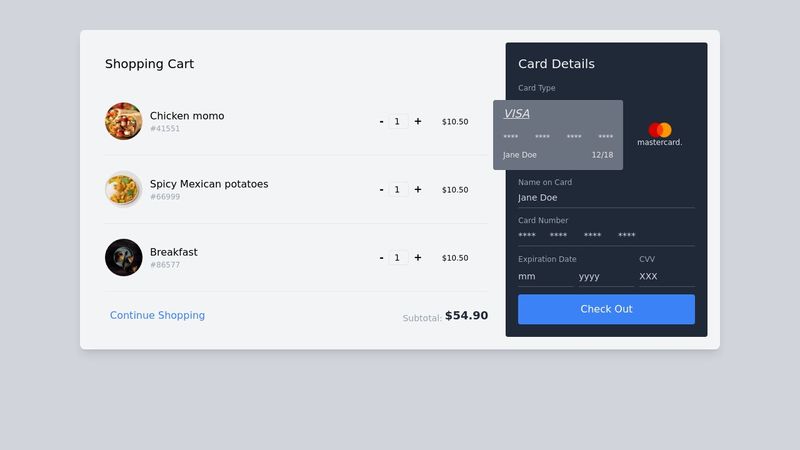Viewport: 800px width, 450px height.
Task: Increase Spicy Mexican potatoes quantity
Action: (x=418, y=190)
